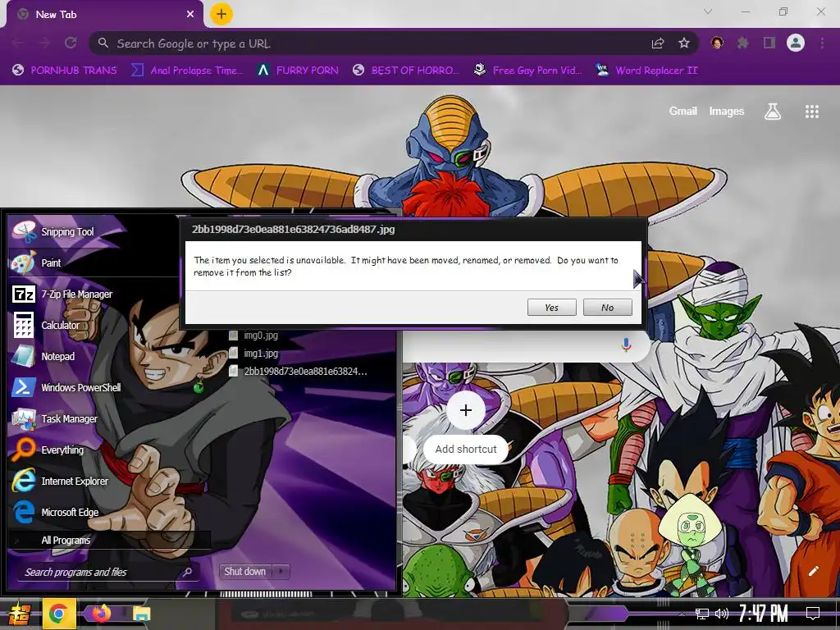Open the Word Replacer II bookmark
840x630 pixels.
[x=647, y=71]
